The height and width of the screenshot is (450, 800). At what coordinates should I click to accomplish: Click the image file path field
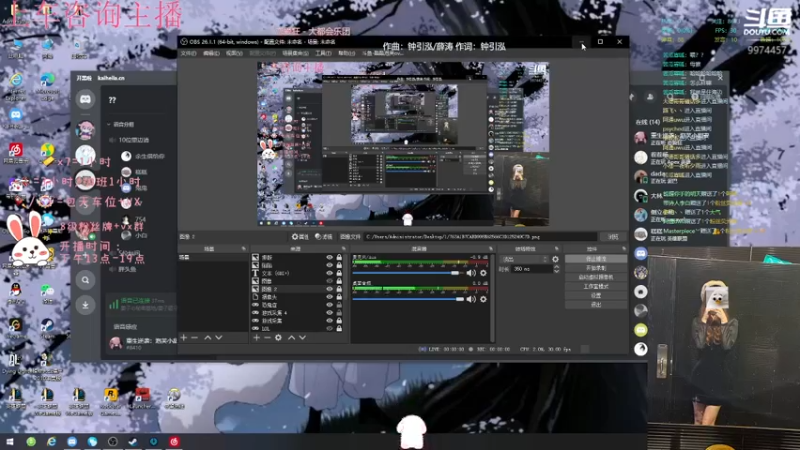tap(480, 237)
